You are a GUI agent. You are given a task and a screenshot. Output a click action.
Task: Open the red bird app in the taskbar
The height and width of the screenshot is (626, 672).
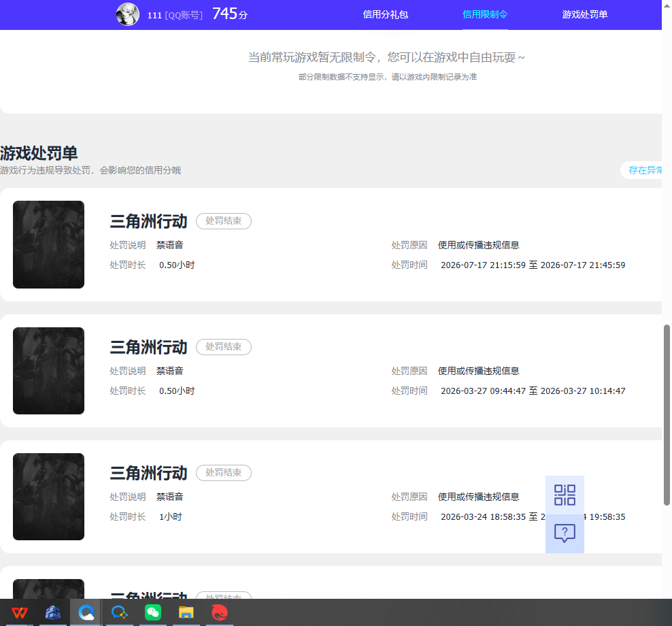[220, 612]
